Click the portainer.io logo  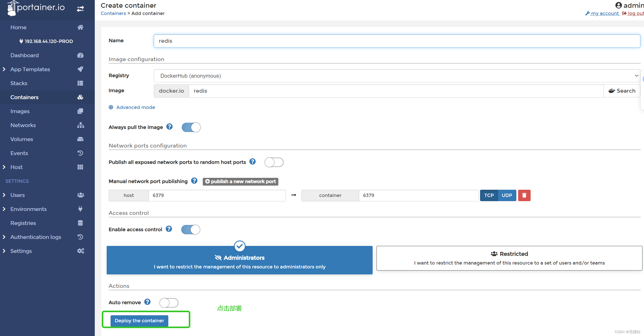pos(36,8)
